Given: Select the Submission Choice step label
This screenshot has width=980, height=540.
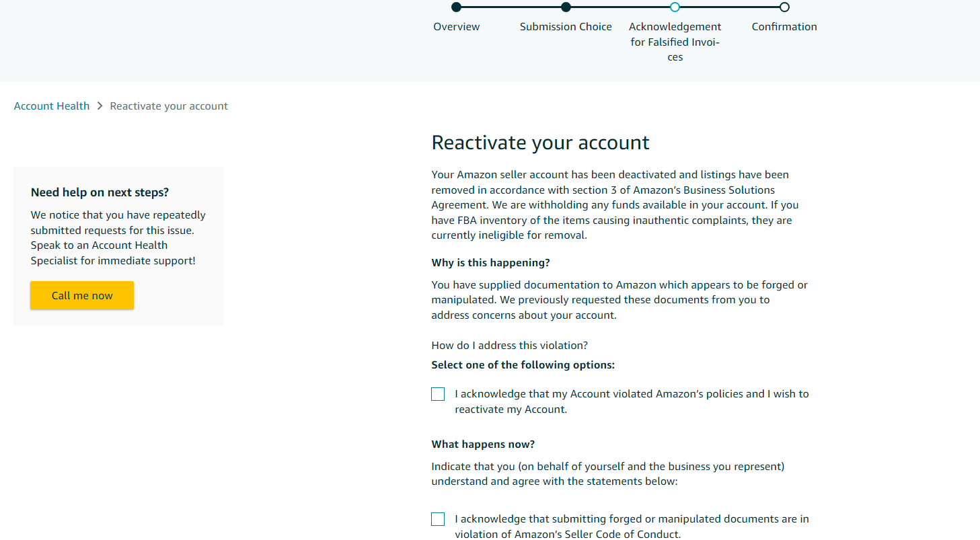Looking at the screenshot, I should 566,27.
